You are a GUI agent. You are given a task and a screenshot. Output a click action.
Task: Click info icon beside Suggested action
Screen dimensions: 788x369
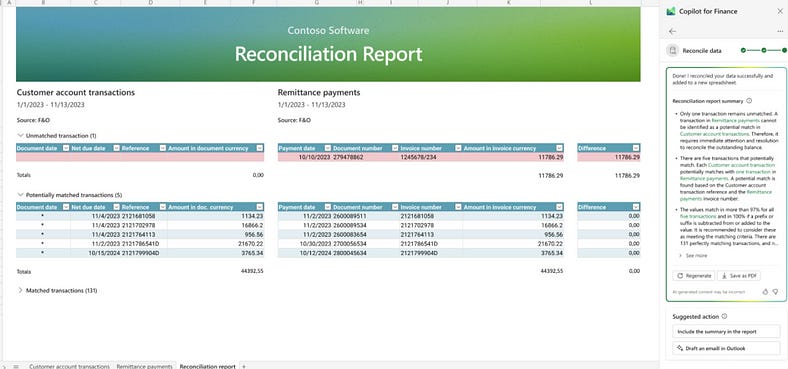(724, 316)
